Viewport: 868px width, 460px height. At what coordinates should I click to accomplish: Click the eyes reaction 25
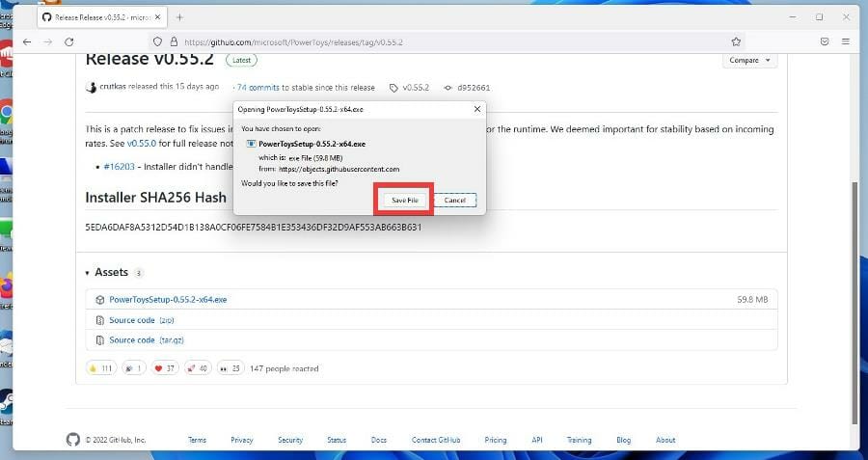(x=231, y=368)
